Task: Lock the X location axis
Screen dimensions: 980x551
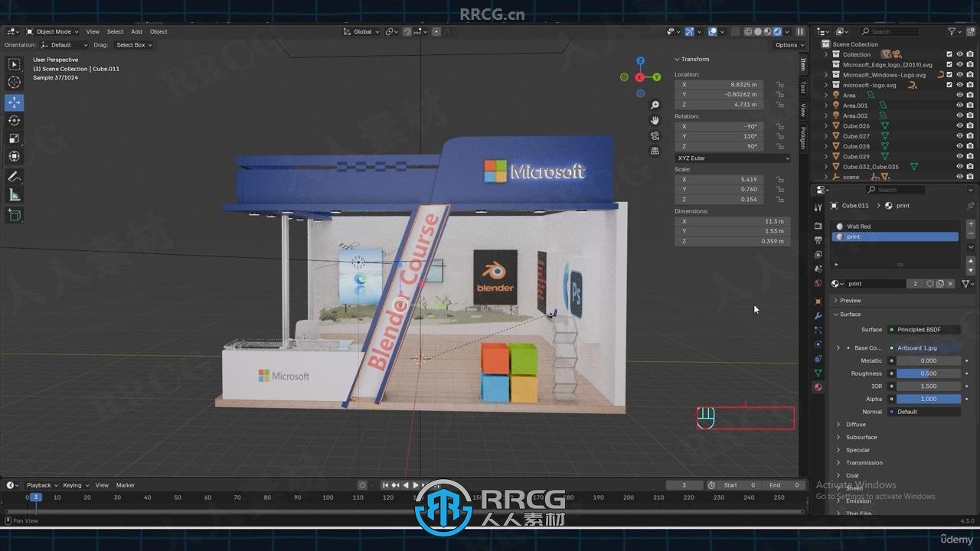Action: (x=779, y=85)
